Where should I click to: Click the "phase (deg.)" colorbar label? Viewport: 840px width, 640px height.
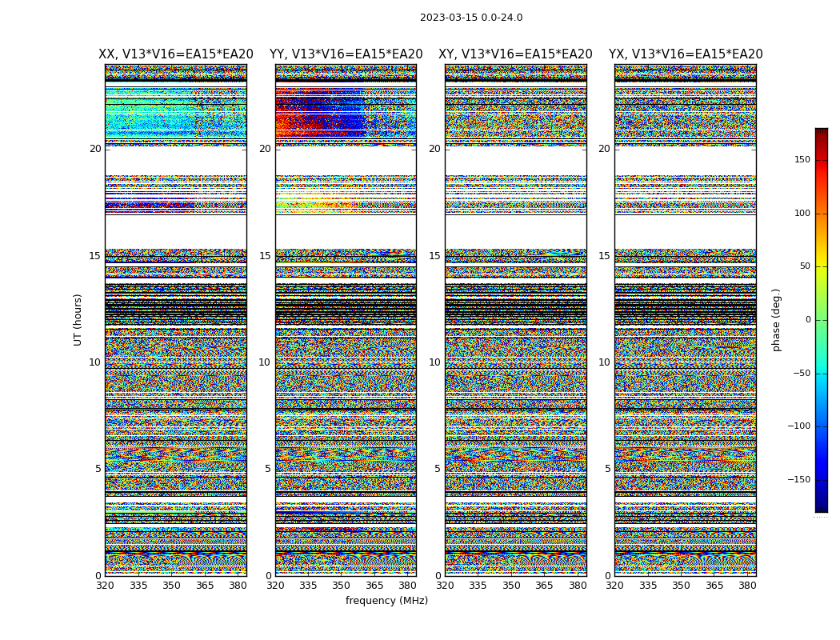coord(776,320)
